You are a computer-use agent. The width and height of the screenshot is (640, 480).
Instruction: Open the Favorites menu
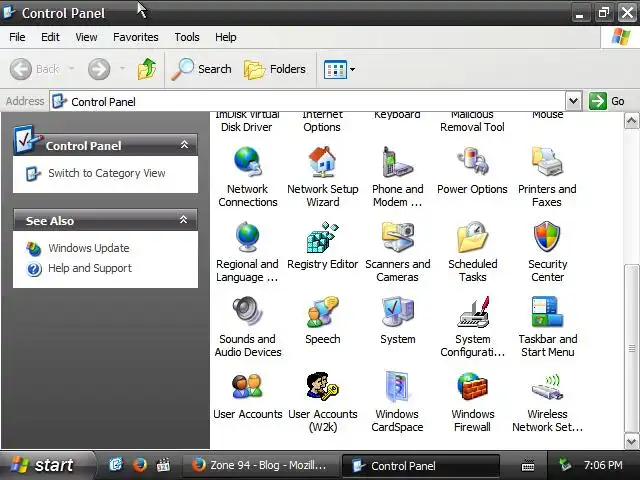(136, 37)
